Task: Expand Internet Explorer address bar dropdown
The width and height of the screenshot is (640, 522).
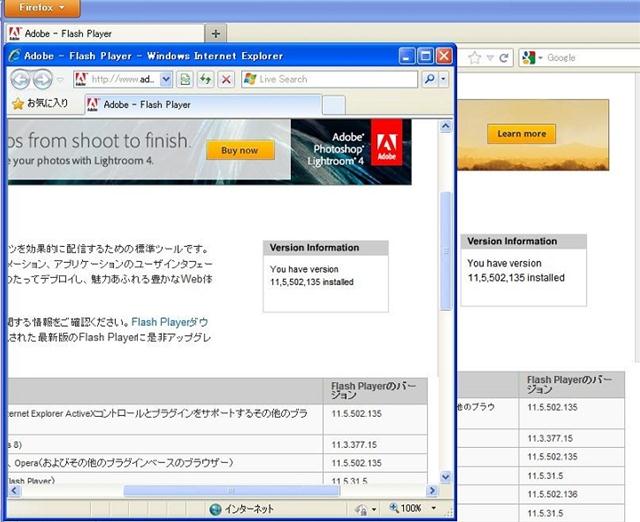Action: pos(166,79)
